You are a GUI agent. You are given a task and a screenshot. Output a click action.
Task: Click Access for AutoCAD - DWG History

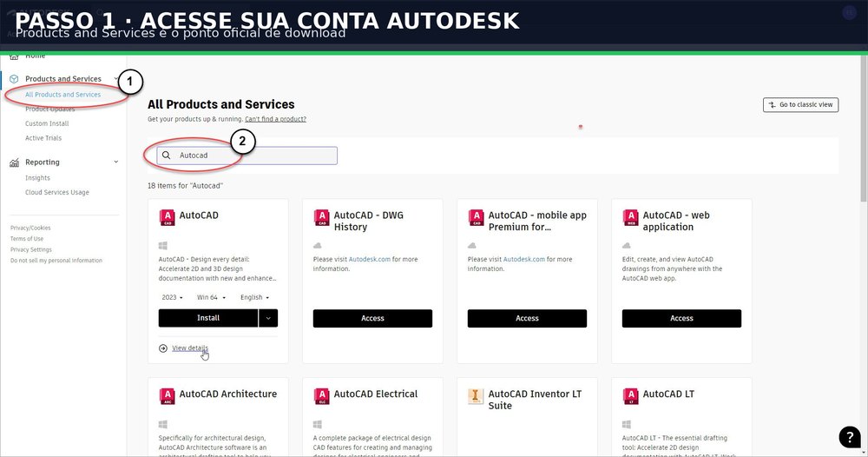372,319
